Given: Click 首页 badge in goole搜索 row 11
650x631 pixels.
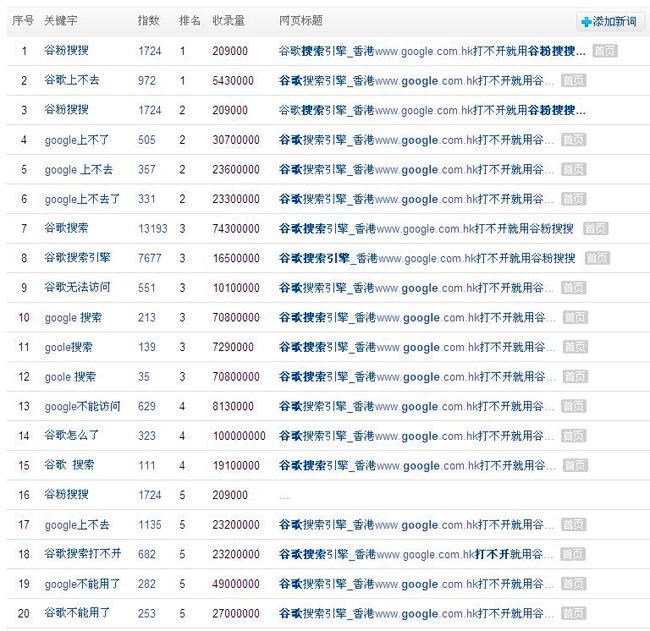Looking at the screenshot, I should (575, 347).
